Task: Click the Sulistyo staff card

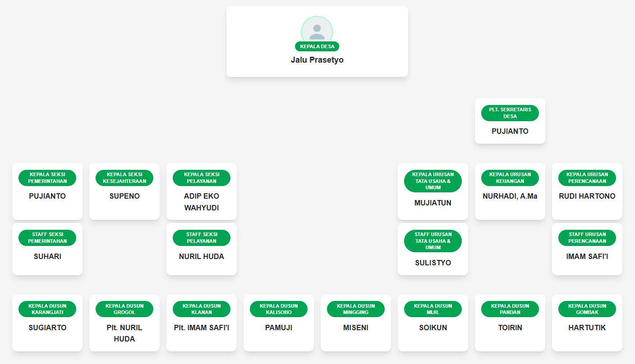Action: click(x=433, y=262)
